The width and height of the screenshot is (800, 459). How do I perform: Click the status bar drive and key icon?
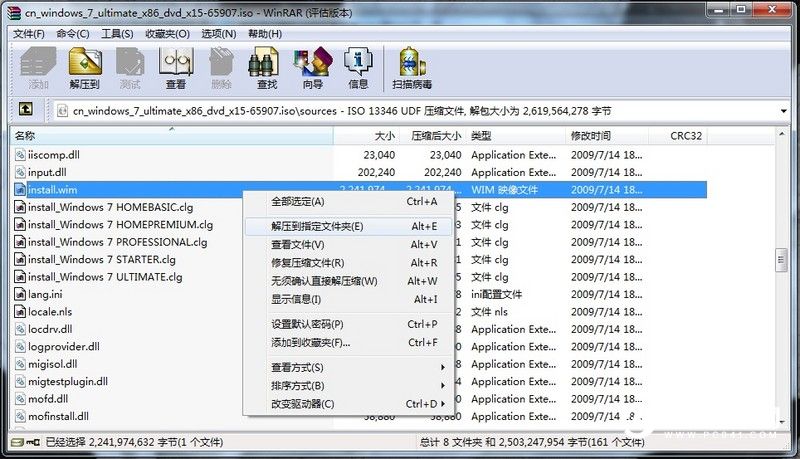click(26, 442)
